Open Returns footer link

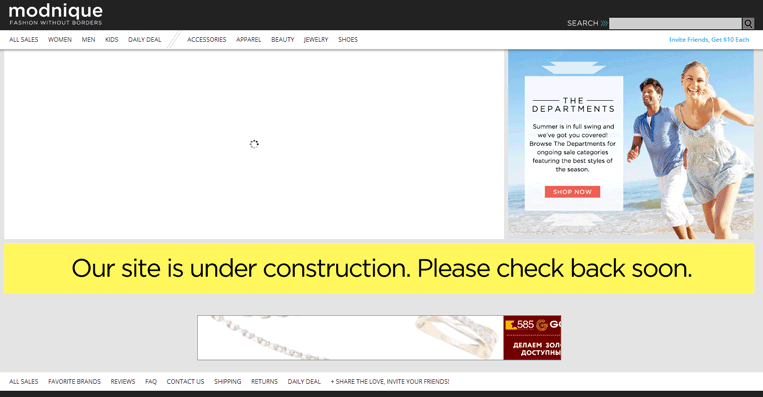click(x=264, y=382)
